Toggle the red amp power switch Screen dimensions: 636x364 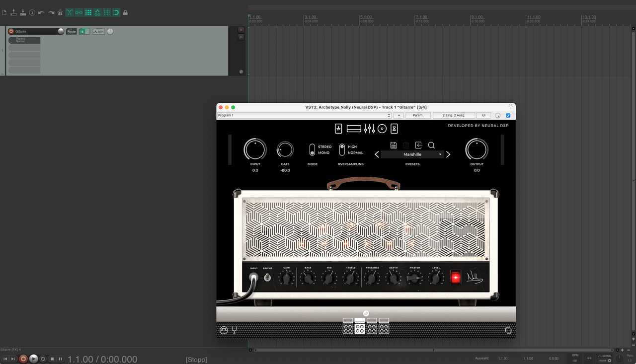456,278
